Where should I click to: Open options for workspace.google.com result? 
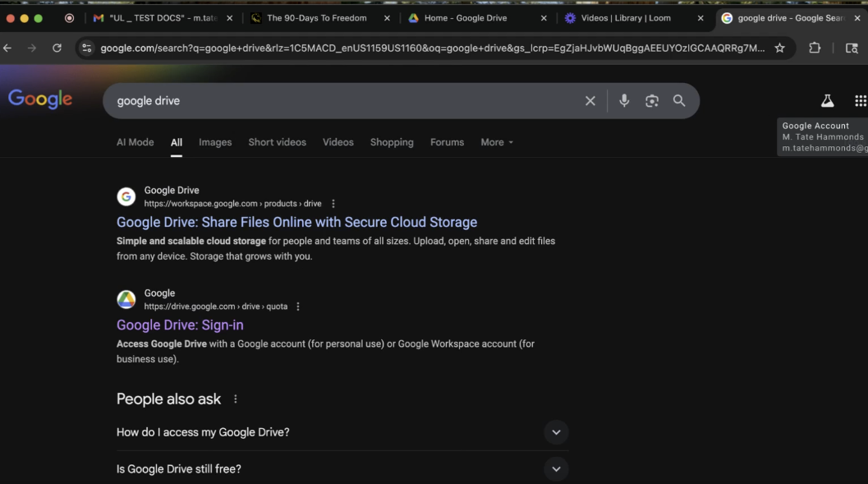pos(333,204)
